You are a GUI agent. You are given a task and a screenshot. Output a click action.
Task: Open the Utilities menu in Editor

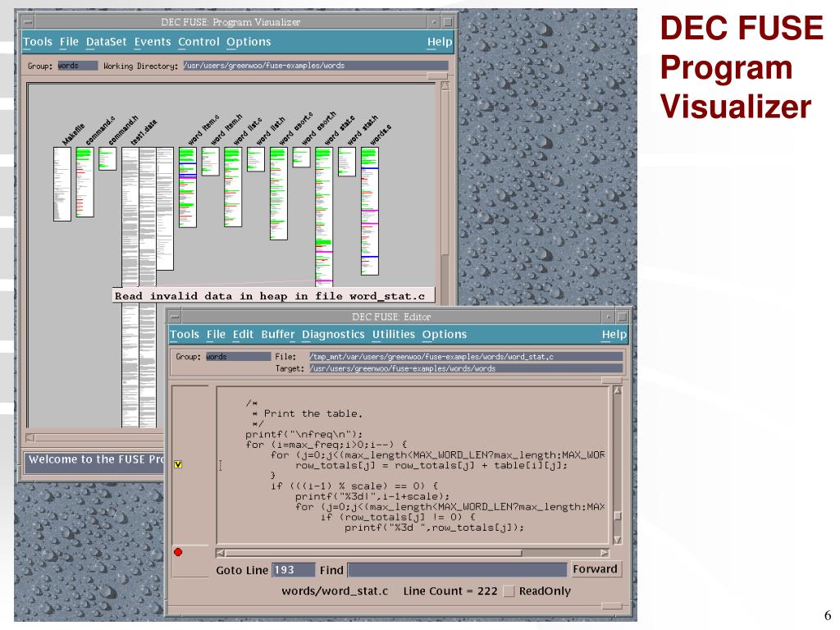click(x=394, y=335)
